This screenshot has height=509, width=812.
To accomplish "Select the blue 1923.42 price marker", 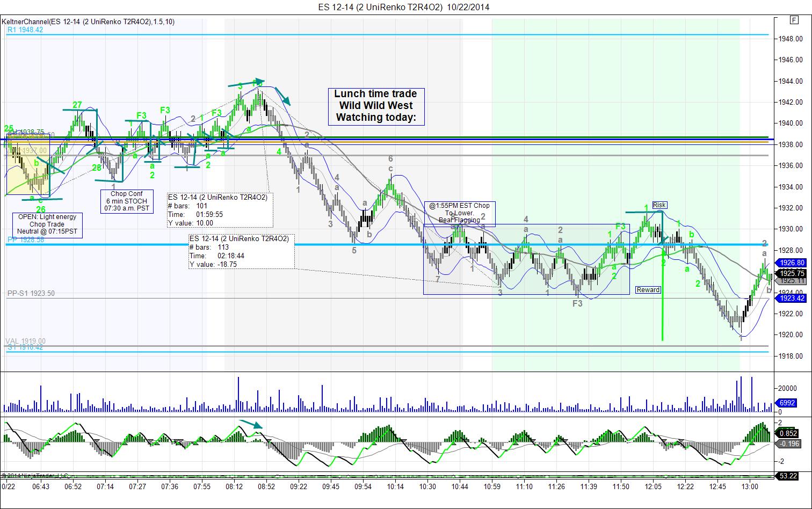I will pyautogui.click(x=792, y=298).
